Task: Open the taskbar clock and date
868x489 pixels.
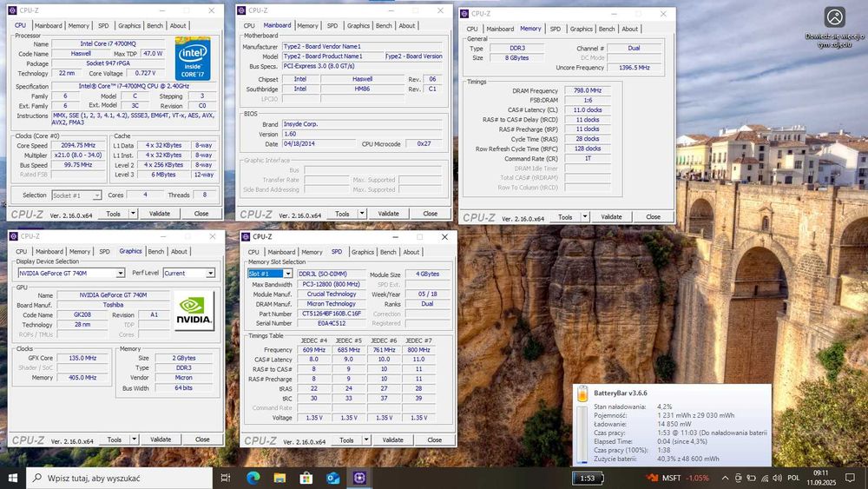Action: point(821,478)
